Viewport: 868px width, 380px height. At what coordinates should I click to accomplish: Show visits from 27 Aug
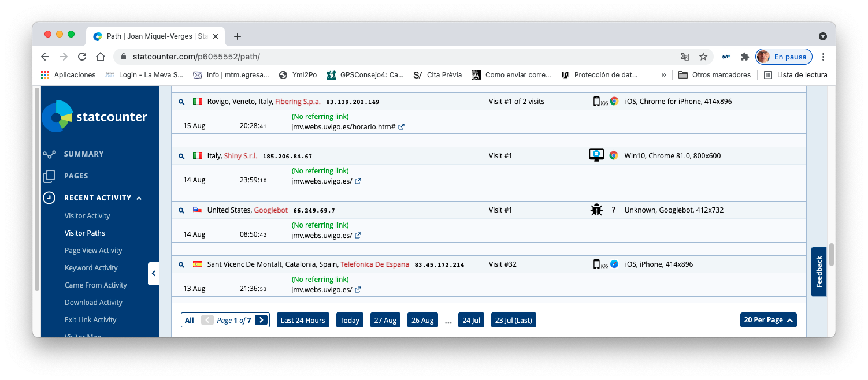click(385, 320)
